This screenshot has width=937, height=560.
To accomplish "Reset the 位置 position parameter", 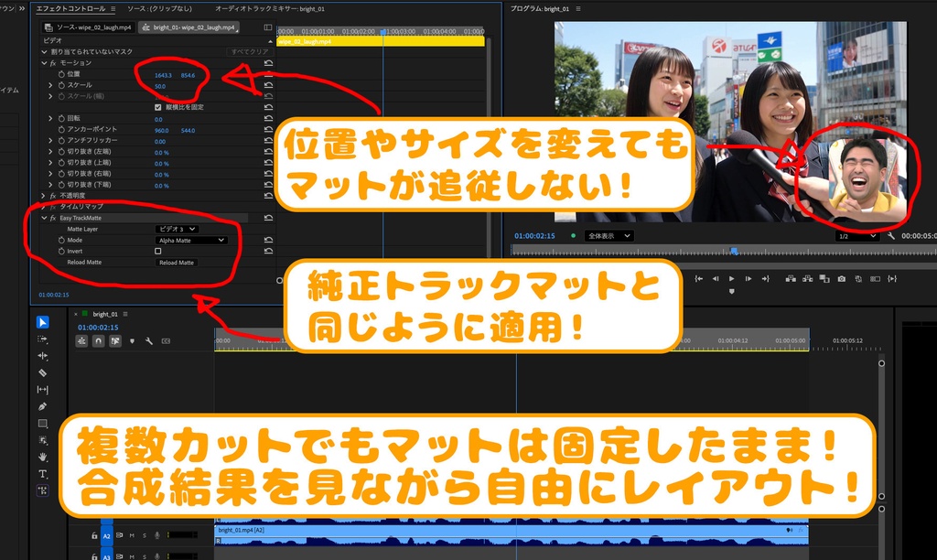I will (268, 74).
